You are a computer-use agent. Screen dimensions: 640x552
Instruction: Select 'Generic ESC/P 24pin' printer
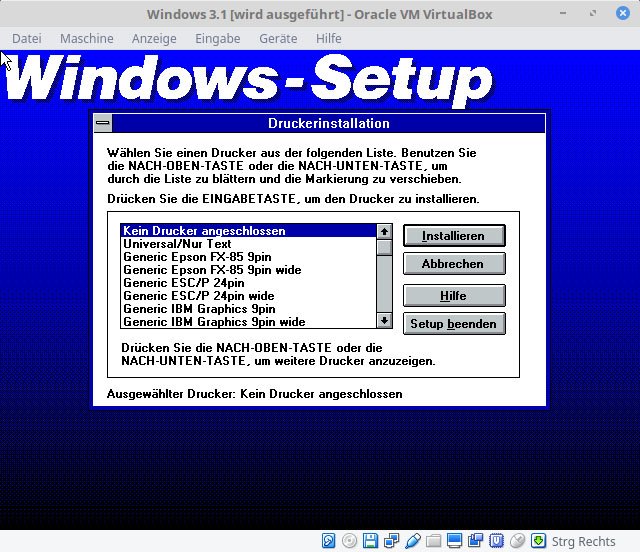[249, 283]
